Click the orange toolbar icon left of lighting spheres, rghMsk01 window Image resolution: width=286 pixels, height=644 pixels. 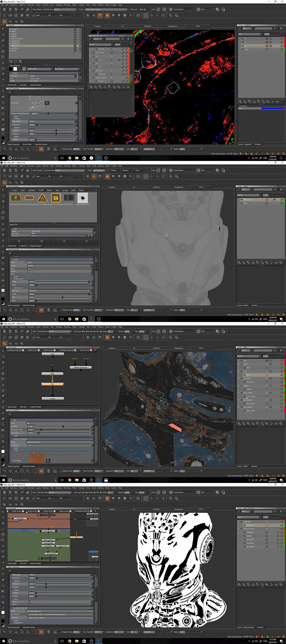coord(100,15)
